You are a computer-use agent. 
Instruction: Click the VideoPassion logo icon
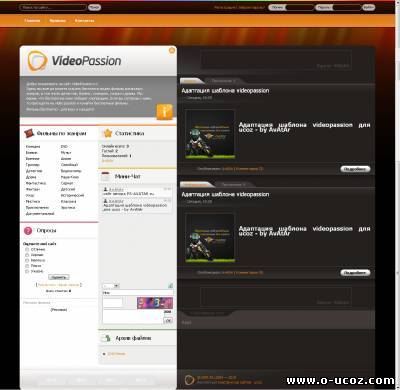coord(37,61)
